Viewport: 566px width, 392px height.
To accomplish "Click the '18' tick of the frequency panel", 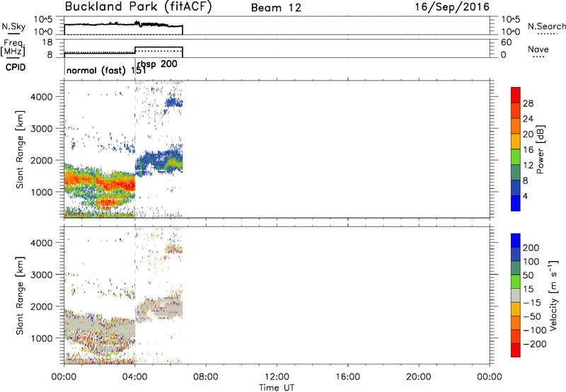I will pos(47,42).
